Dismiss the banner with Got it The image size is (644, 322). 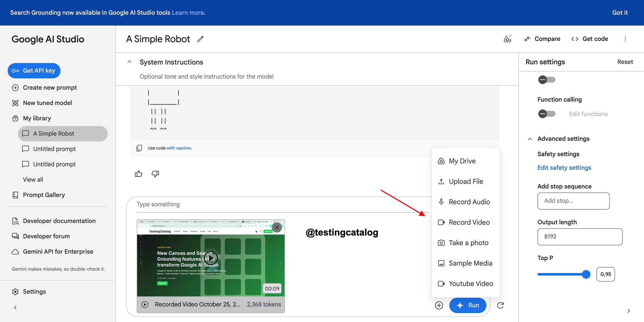click(620, 13)
